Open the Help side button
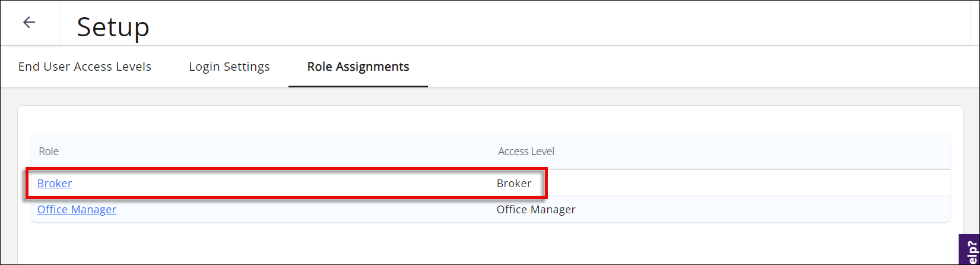 (x=969, y=250)
